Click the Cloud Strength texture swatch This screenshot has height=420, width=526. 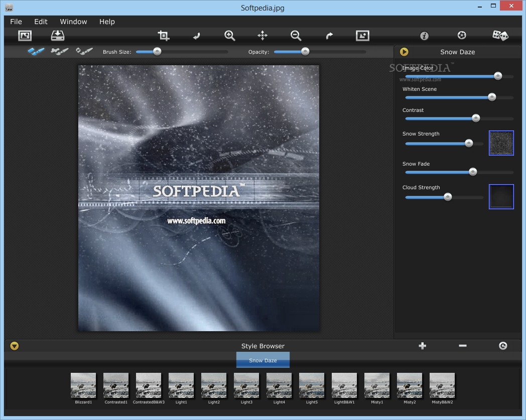pyautogui.click(x=501, y=197)
